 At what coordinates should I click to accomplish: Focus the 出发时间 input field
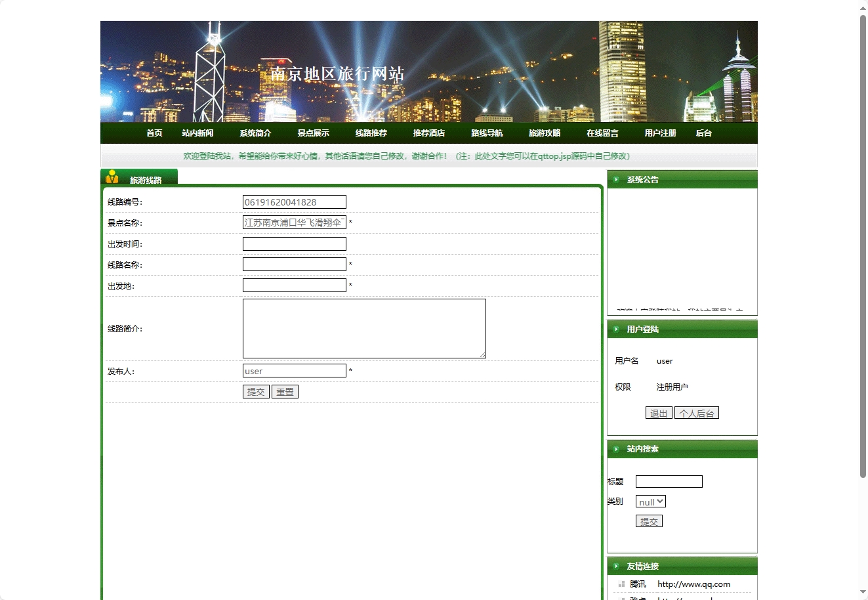[294, 244]
